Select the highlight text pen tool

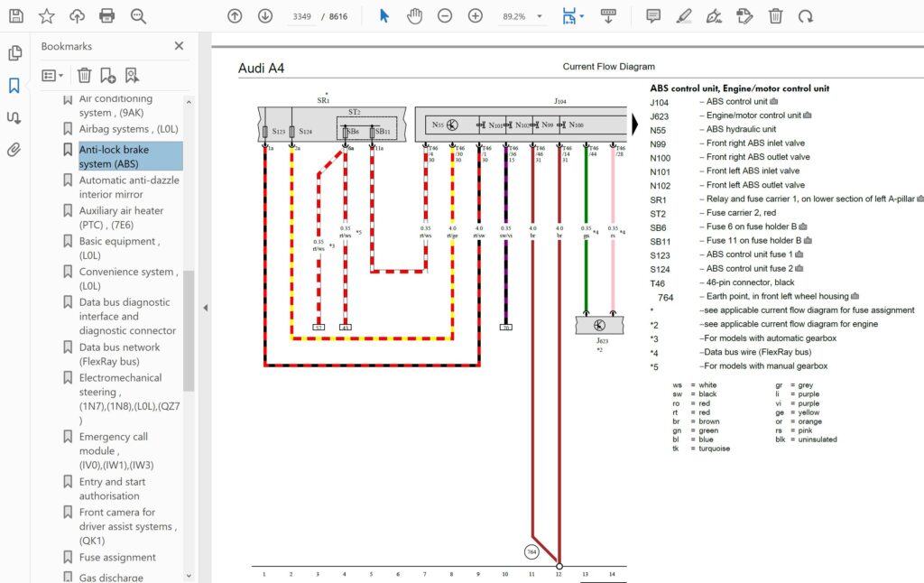[x=684, y=15]
